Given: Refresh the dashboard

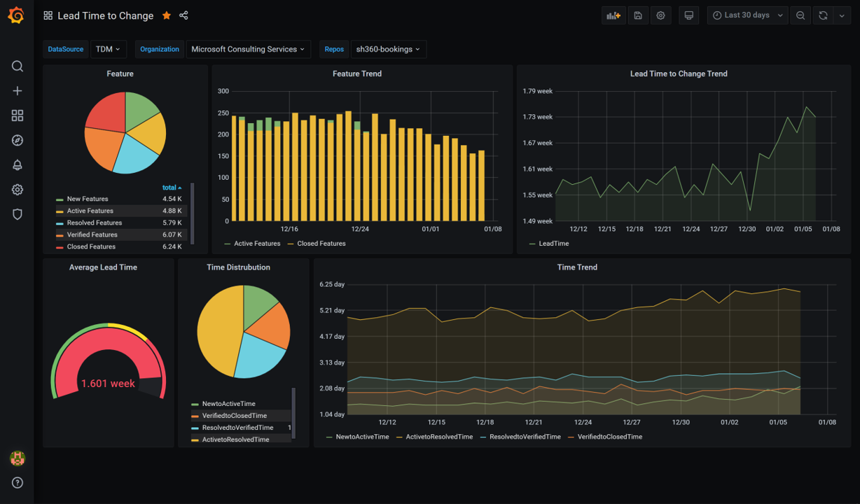Looking at the screenshot, I should (x=823, y=15).
